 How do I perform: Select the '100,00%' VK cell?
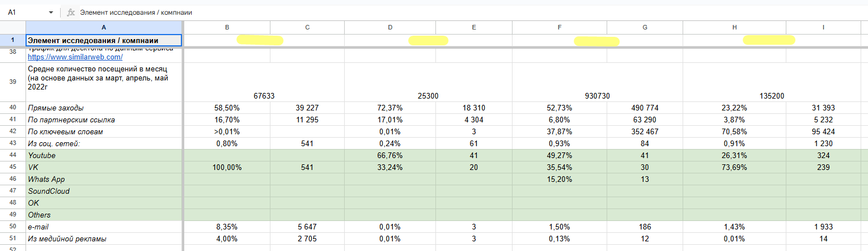227,167
